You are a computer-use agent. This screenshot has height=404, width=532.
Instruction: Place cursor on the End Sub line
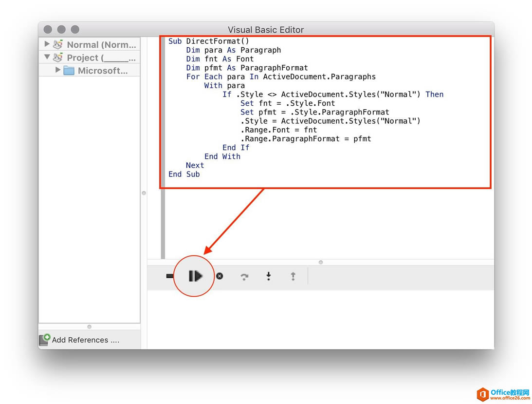pyautogui.click(x=184, y=174)
